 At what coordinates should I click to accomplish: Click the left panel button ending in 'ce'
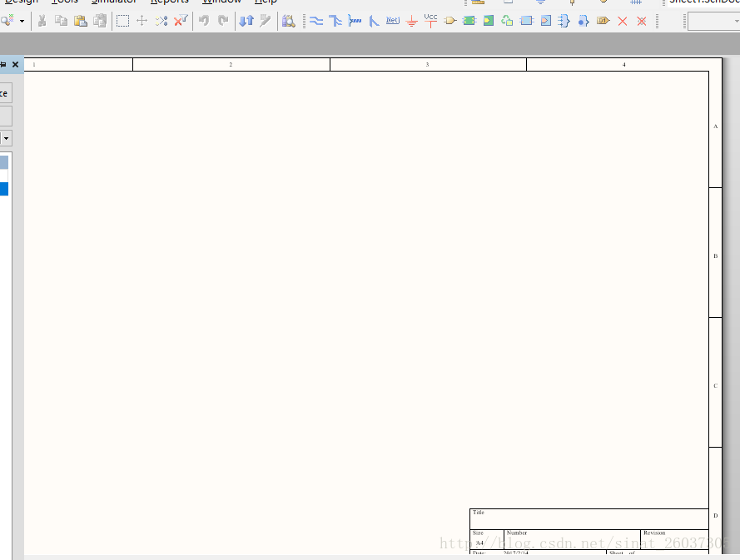point(6,93)
